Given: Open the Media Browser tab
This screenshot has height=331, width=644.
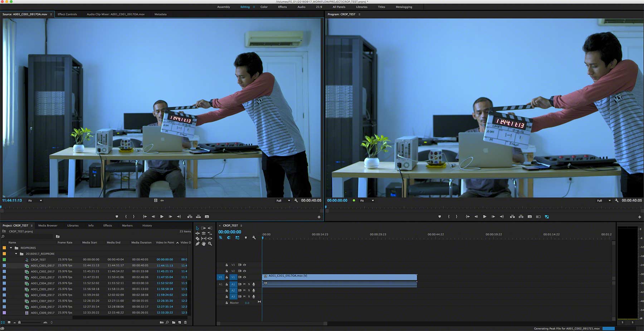Looking at the screenshot, I should (48, 226).
